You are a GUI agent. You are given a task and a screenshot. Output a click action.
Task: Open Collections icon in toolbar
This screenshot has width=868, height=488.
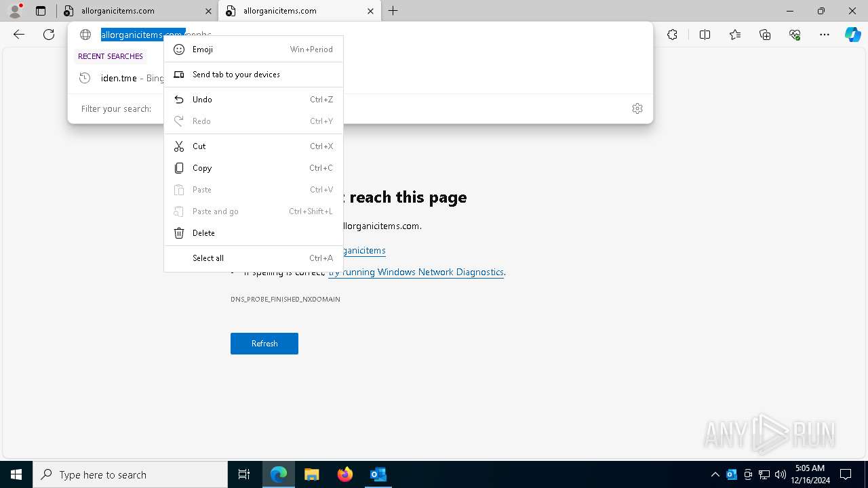[765, 35]
